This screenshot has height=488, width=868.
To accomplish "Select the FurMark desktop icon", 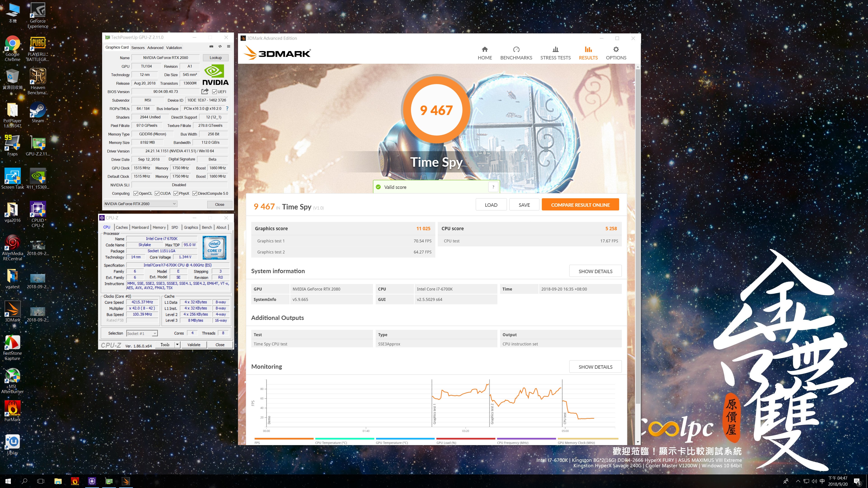I will click(12, 411).
